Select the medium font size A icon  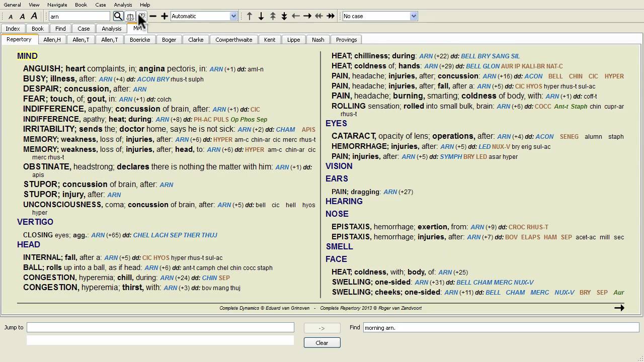(x=22, y=17)
